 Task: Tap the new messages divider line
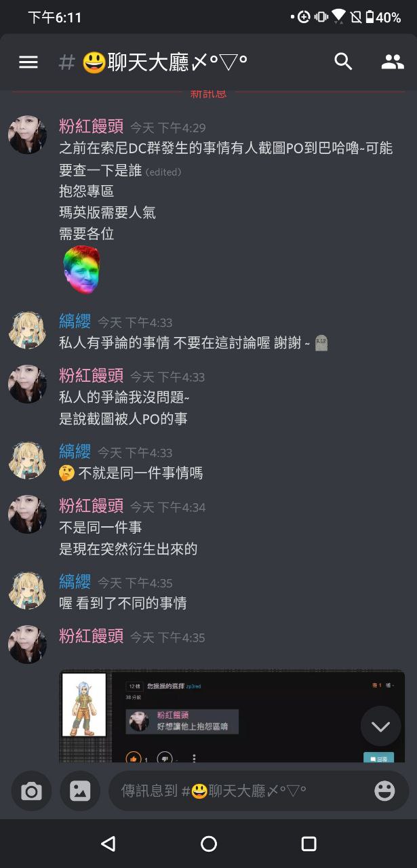(x=209, y=93)
